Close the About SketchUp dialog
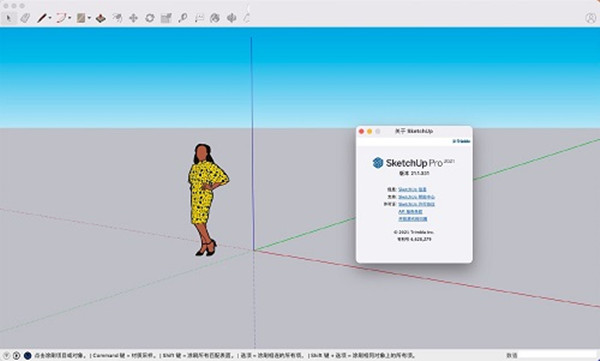The height and width of the screenshot is (361, 600). (x=361, y=131)
